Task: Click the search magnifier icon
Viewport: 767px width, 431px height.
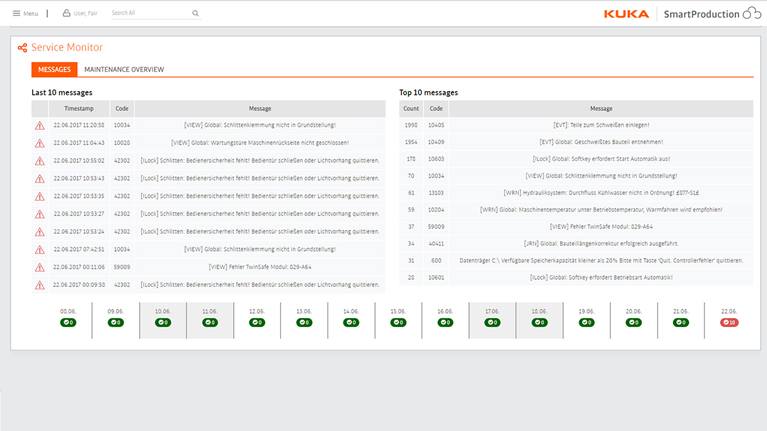Action: [x=194, y=14]
